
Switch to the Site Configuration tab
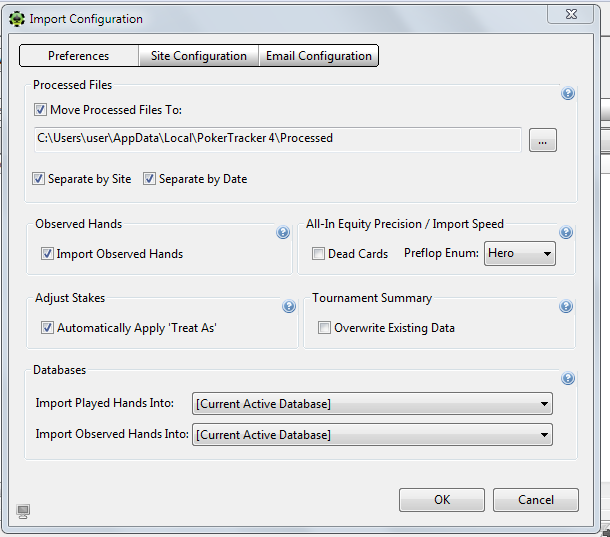pos(198,56)
